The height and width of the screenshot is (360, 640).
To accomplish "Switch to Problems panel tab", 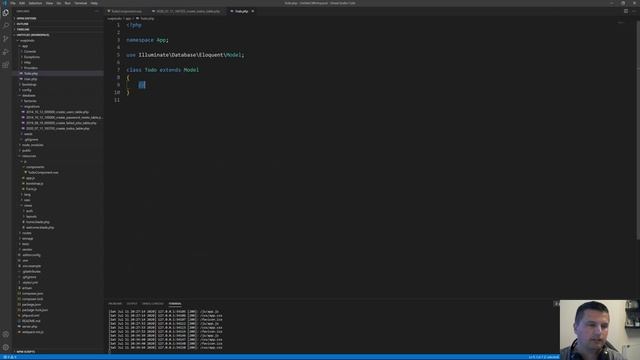I will tap(115, 304).
